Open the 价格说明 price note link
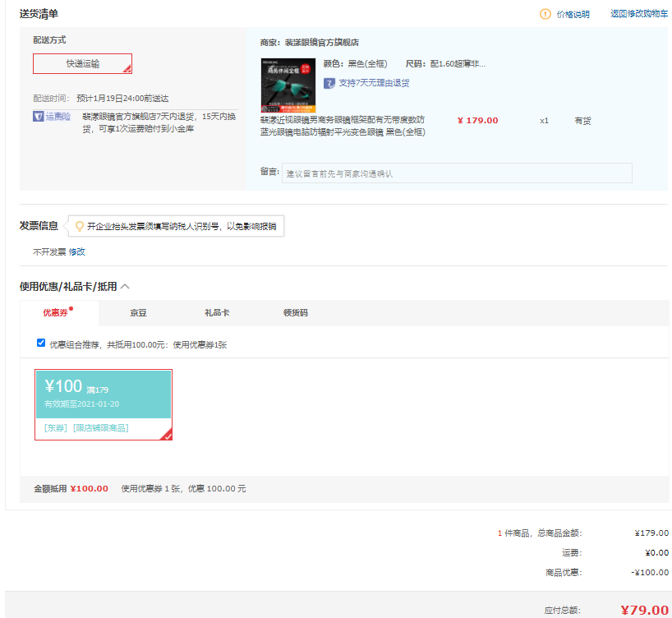 point(573,14)
